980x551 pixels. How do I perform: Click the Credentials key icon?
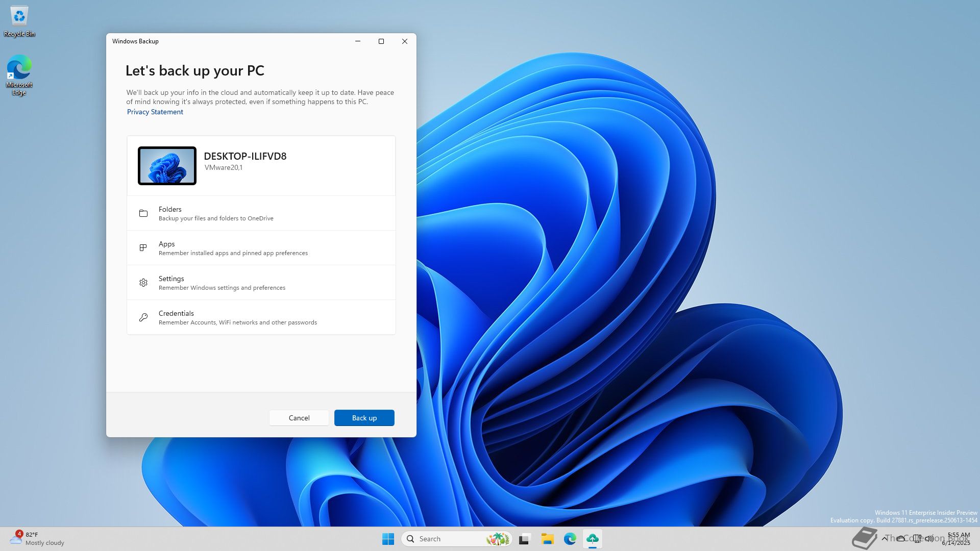[x=143, y=317]
